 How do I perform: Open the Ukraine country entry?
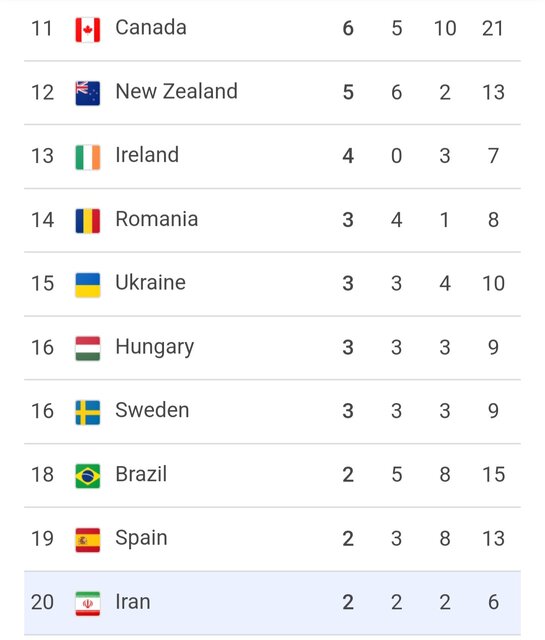(x=150, y=283)
